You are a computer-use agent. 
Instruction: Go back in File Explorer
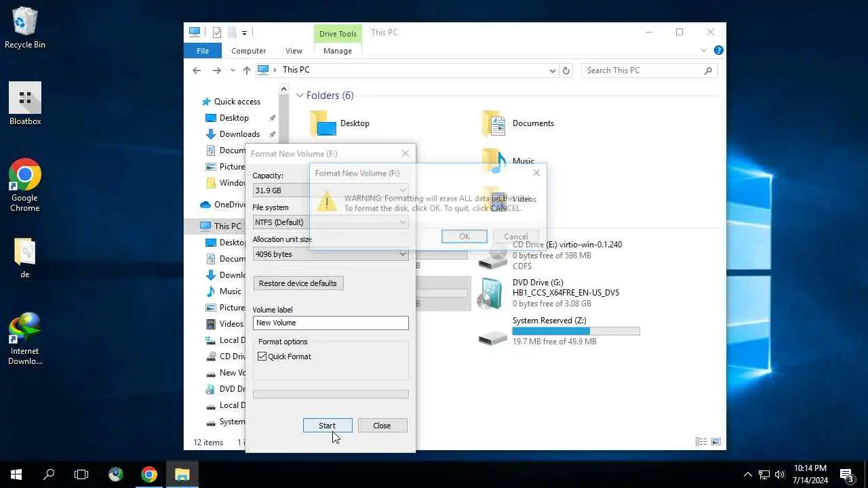pyautogui.click(x=197, y=70)
